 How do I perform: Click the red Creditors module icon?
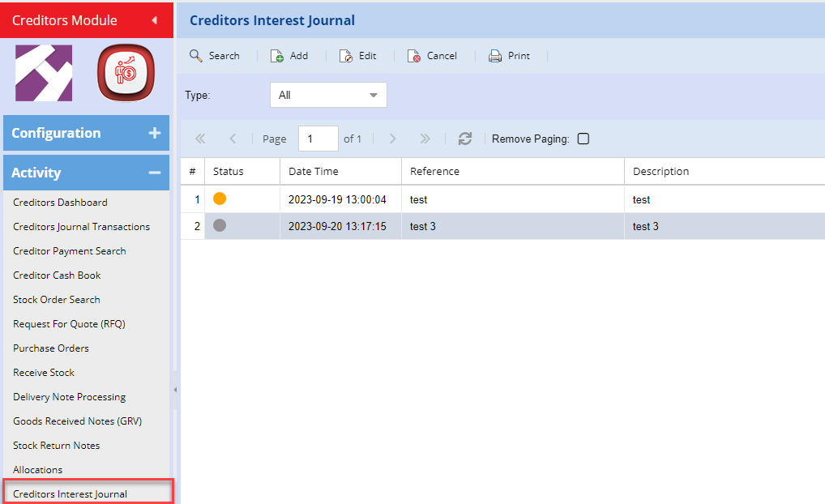pos(126,73)
